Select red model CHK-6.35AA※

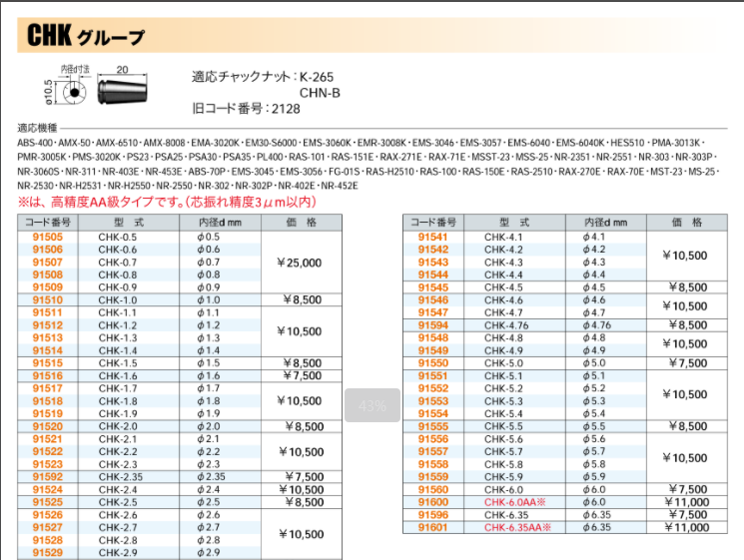(x=517, y=528)
